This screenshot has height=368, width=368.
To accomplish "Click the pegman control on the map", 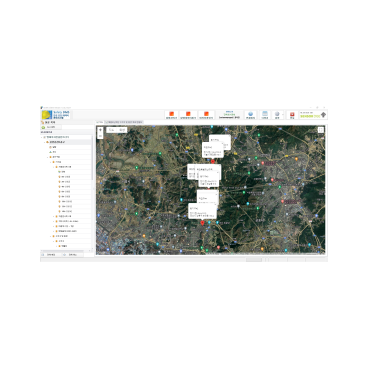I will (x=100, y=130).
